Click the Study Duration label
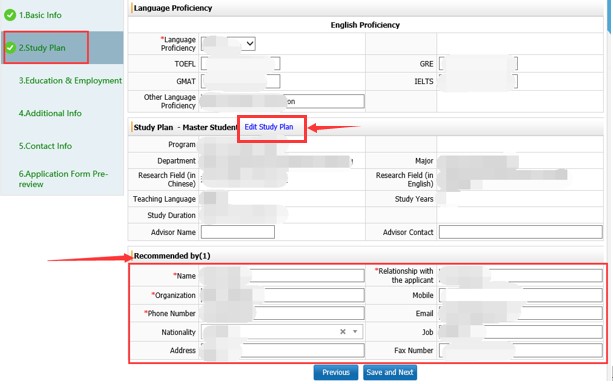This screenshot has height=384, width=613. [x=171, y=215]
